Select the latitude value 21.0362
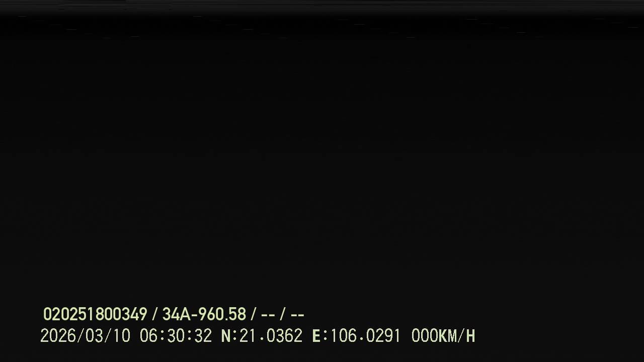The height and width of the screenshot is (362, 644). pyautogui.click(x=271, y=336)
